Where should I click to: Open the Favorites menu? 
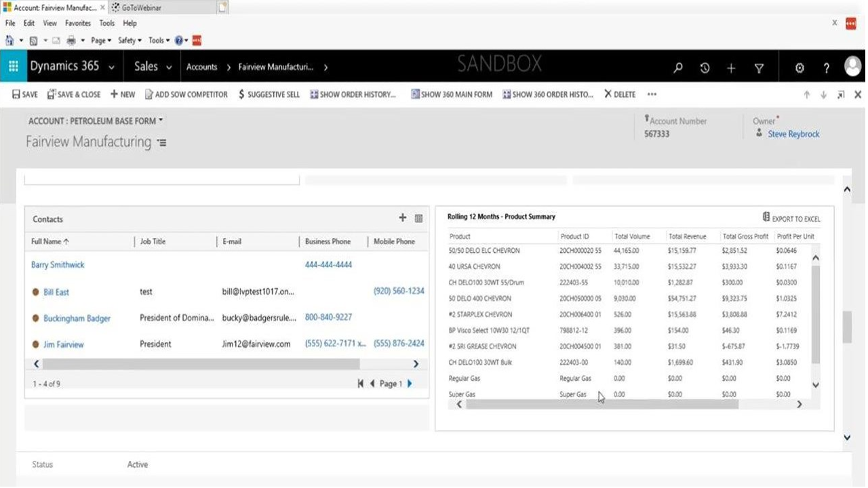(79, 23)
